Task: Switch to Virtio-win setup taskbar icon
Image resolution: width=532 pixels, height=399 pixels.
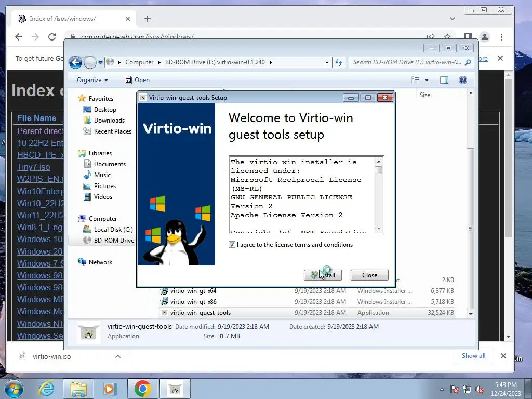Action: [x=175, y=389]
